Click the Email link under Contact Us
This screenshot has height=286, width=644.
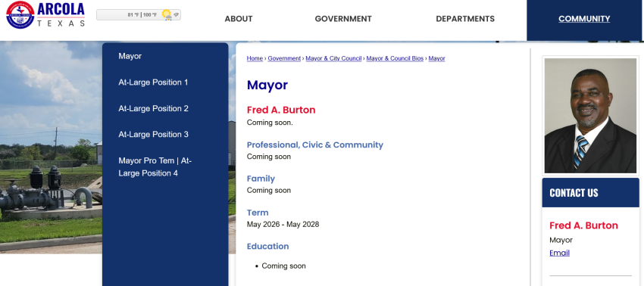[559, 253]
